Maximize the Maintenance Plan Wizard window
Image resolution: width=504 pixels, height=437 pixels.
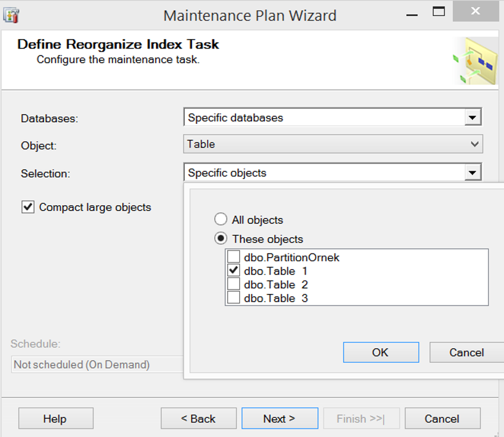(439, 12)
